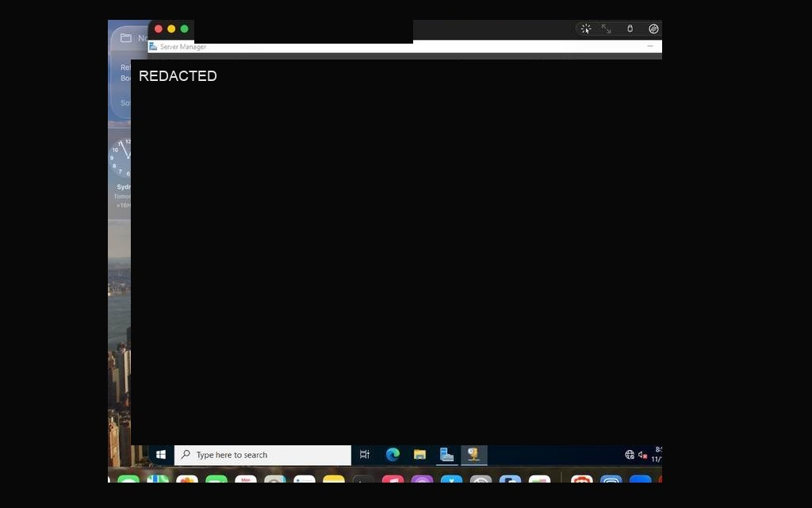Click the muted speaker tray icon
812x508 pixels.
point(642,455)
